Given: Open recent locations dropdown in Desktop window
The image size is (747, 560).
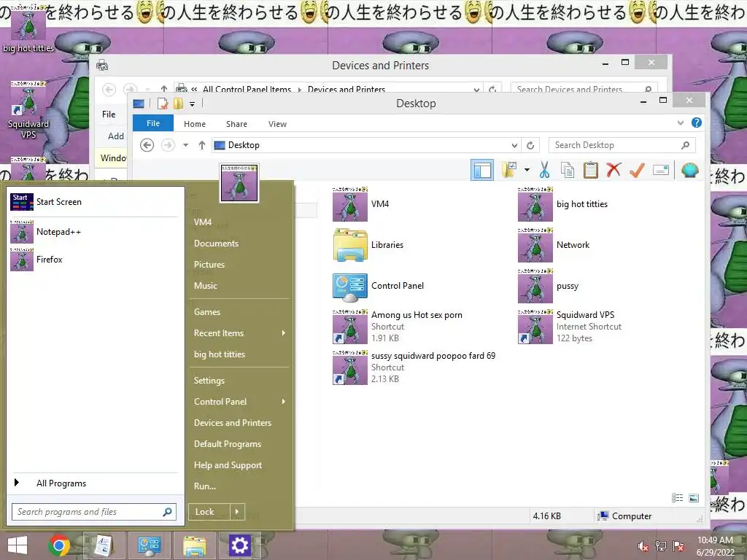Looking at the screenshot, I should pos(186,145).
